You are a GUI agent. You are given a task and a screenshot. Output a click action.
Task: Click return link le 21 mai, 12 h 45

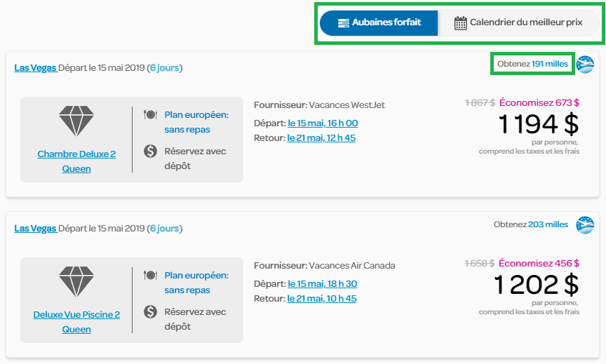[321, 138]
